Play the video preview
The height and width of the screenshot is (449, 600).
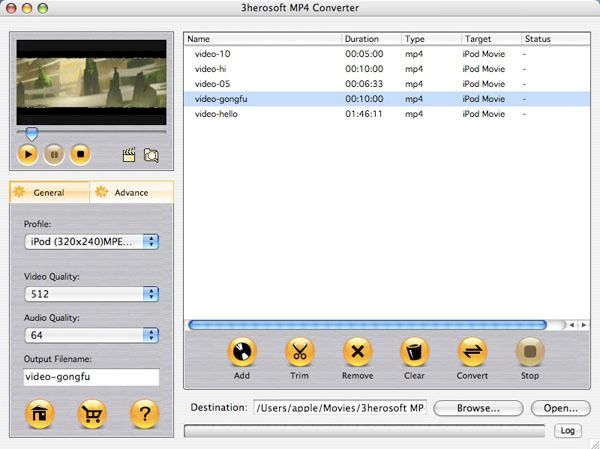point(28,155)
